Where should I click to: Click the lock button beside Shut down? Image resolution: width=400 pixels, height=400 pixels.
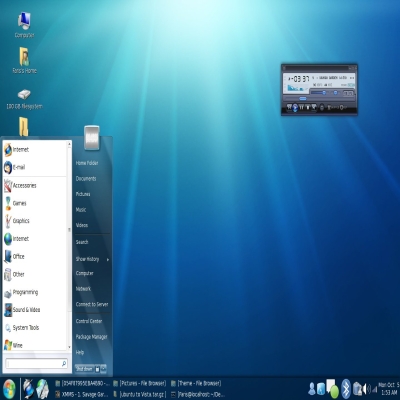(x=97, y=369)
